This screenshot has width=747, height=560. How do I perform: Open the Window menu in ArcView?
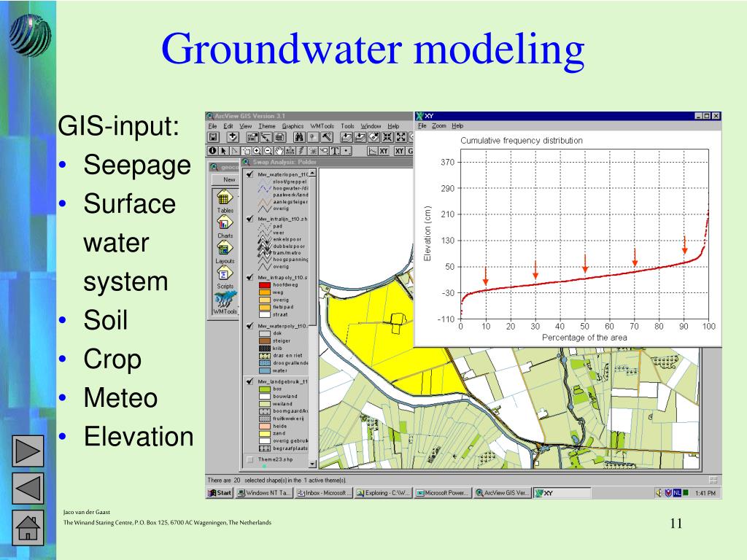pos(371,126)
